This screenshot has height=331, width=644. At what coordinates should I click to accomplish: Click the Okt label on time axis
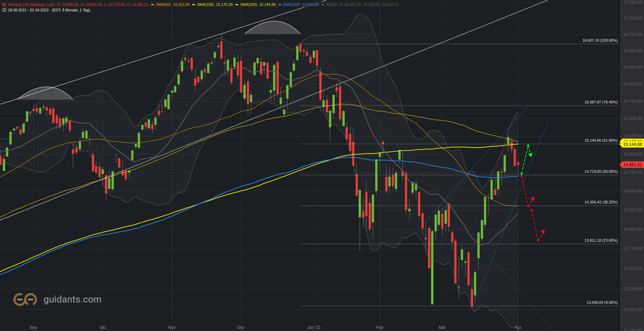click(103, 328)
